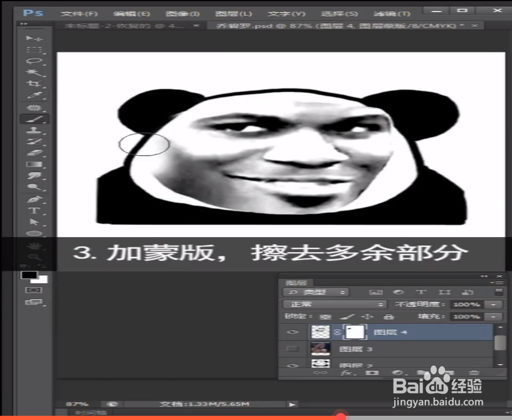This screenshot has height=420, width=512.
Task: Click the background color swatch
Action: (43, 280)
